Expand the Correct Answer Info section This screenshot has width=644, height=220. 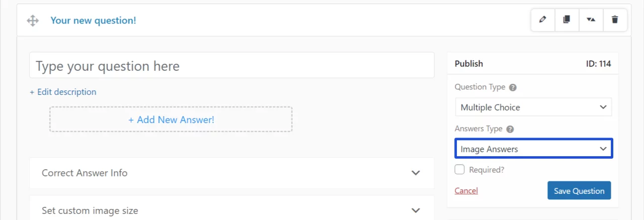tap(231, 173)
